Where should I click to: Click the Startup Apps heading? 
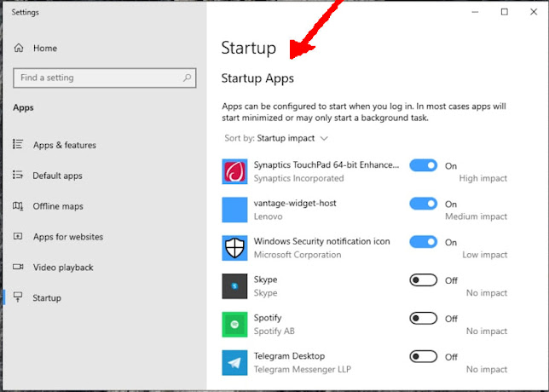257,78
